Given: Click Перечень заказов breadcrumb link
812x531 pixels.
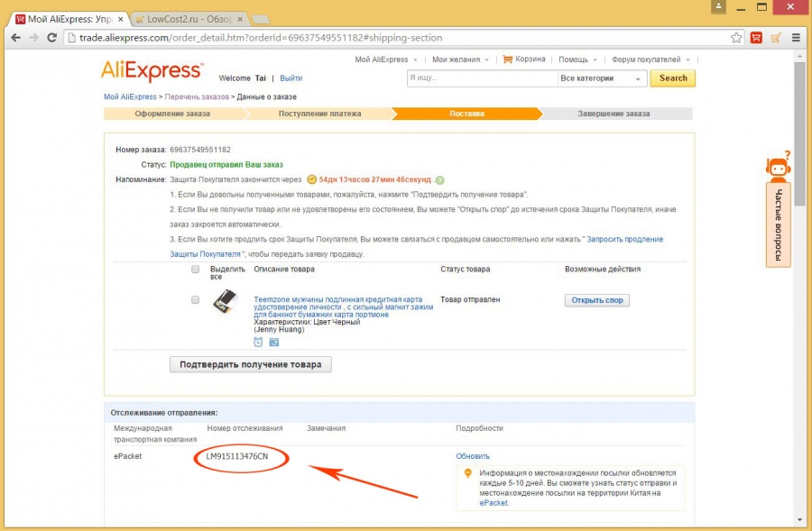Looking at the screenshot, I should pyautogui.click(x=197, y=96).
